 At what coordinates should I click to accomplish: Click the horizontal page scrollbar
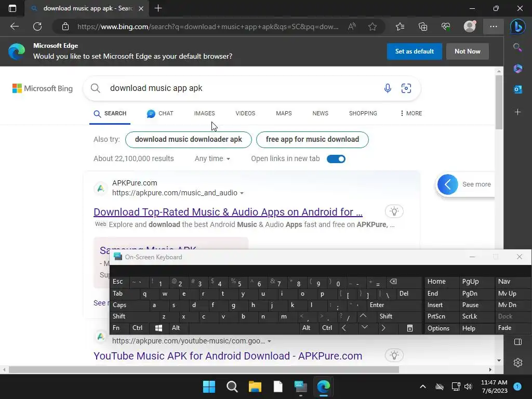point(204,369)
